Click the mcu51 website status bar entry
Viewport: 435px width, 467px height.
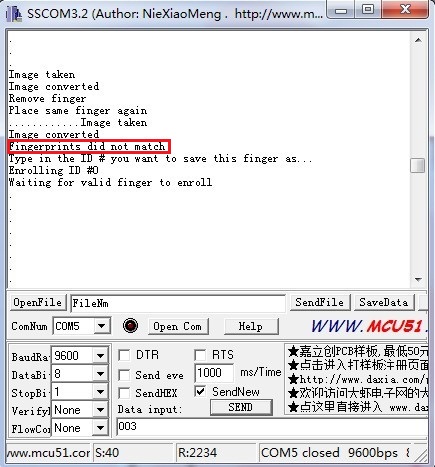49,453
